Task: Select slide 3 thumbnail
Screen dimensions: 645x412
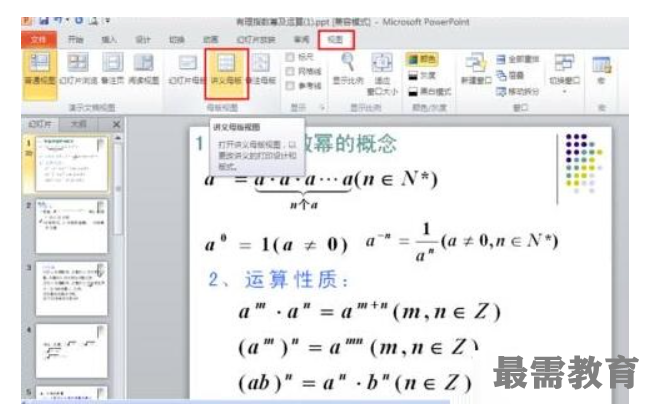Action: [x=72, y=289]
